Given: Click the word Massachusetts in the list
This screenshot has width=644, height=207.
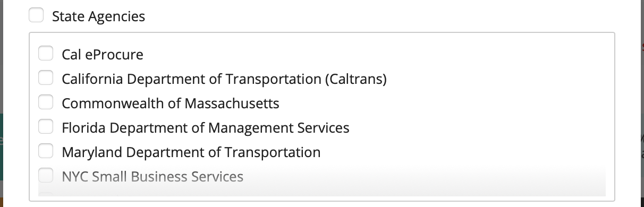Looking at the screenshot, I should 232,103.
